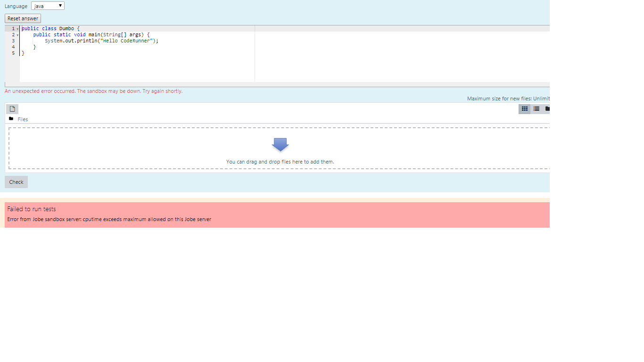Switch to icon grid view of files
The image size is (644, 362).
(x=524, y=109)
